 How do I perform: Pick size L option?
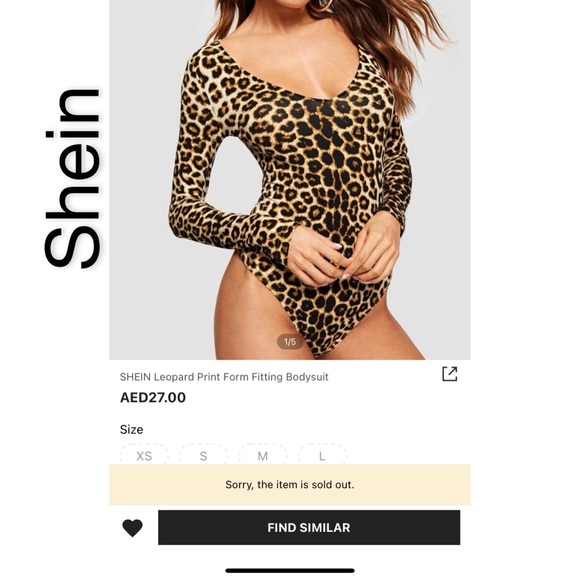322,455
